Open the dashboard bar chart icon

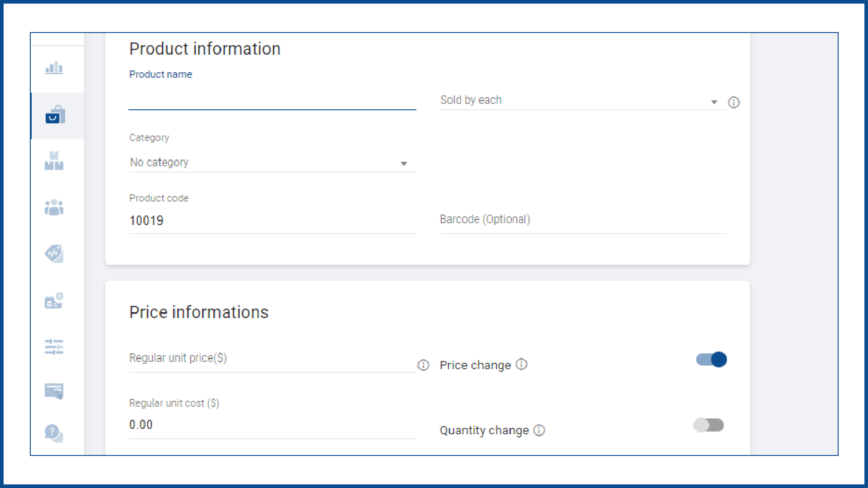54,68
